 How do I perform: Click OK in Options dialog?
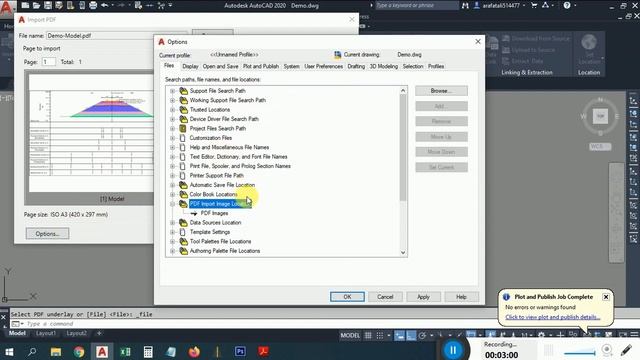pyautogui.click(x=347, y=297)
